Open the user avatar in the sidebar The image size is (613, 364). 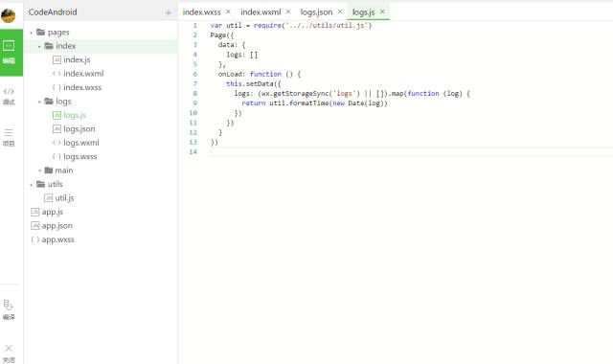[8, 15]
